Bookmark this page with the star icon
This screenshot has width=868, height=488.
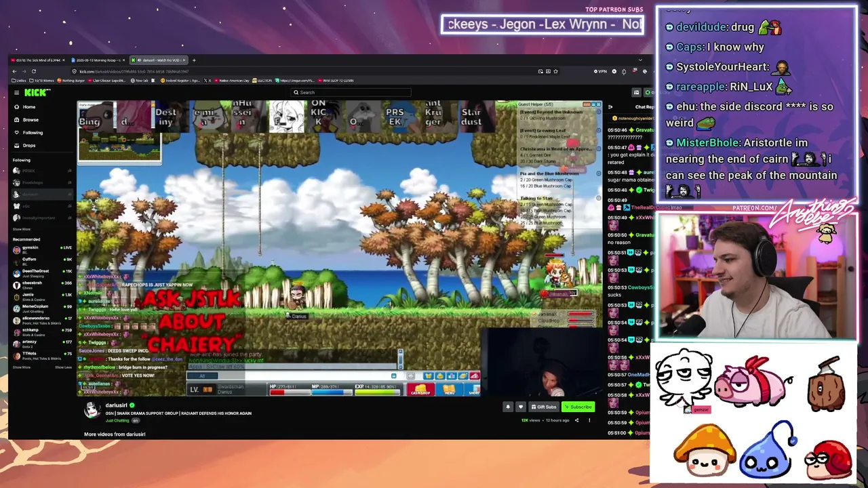[555, 71]
